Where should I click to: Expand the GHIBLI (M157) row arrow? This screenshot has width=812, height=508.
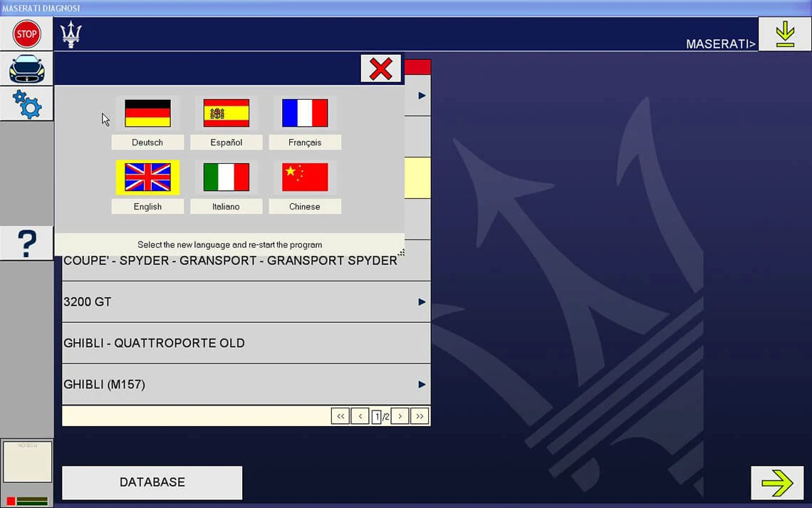point(422,384)
